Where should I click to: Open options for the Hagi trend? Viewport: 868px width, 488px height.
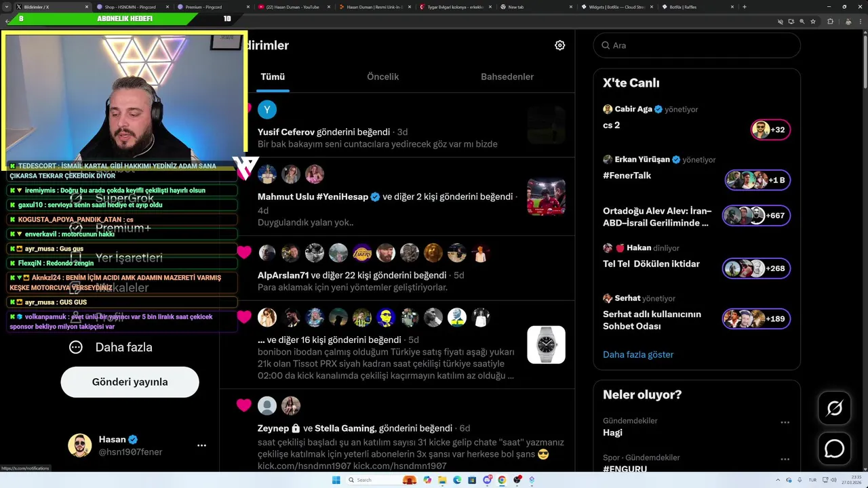coord(785,422)
